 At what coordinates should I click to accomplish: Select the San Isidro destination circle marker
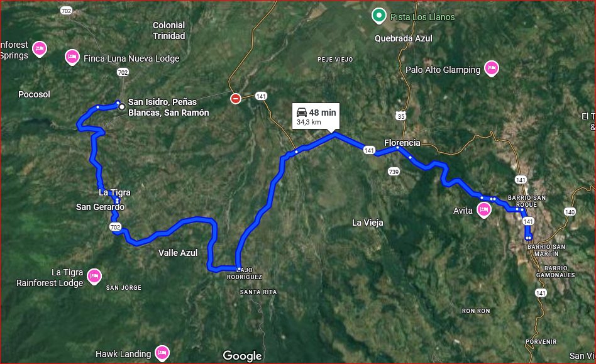pyautogui.click(x=121, y=107)
